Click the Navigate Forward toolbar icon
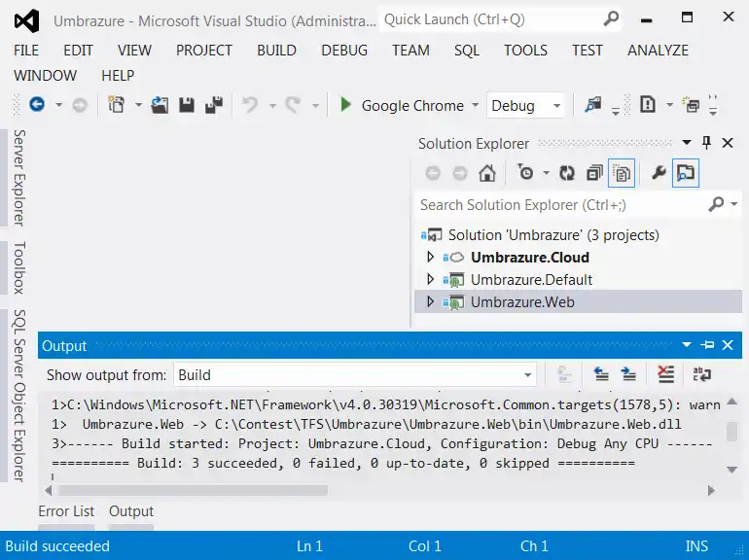The image size is (749, 560). [x=80, y=105]
